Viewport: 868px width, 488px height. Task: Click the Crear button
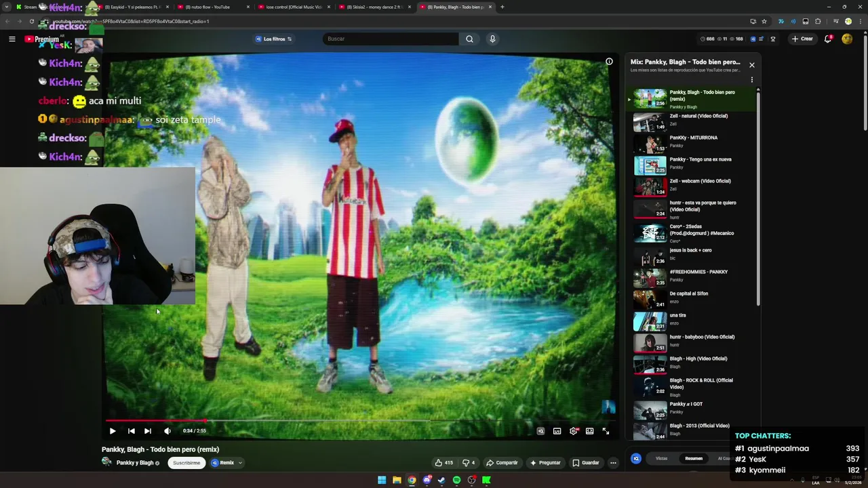tap(802, 39)
